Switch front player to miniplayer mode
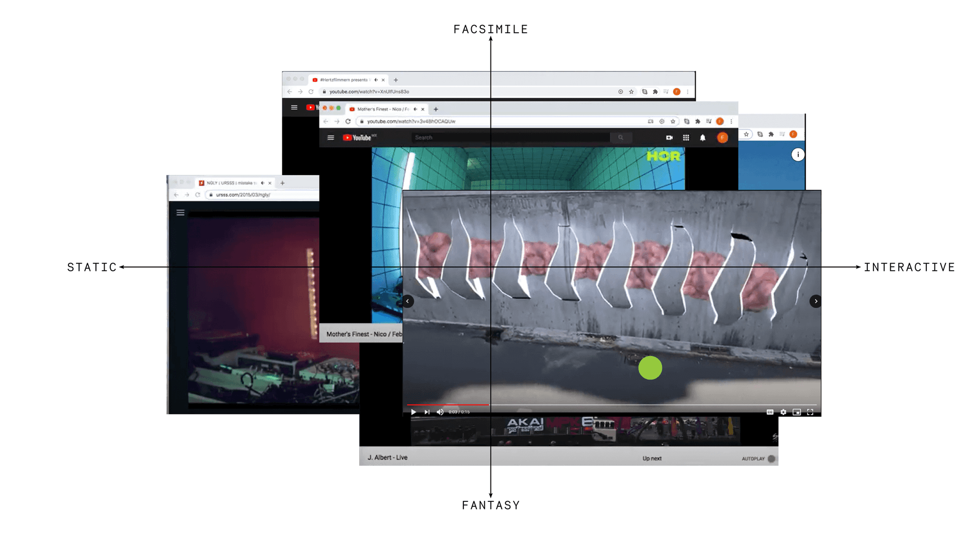This screenshot has width=980, height=534. [796, 412]
